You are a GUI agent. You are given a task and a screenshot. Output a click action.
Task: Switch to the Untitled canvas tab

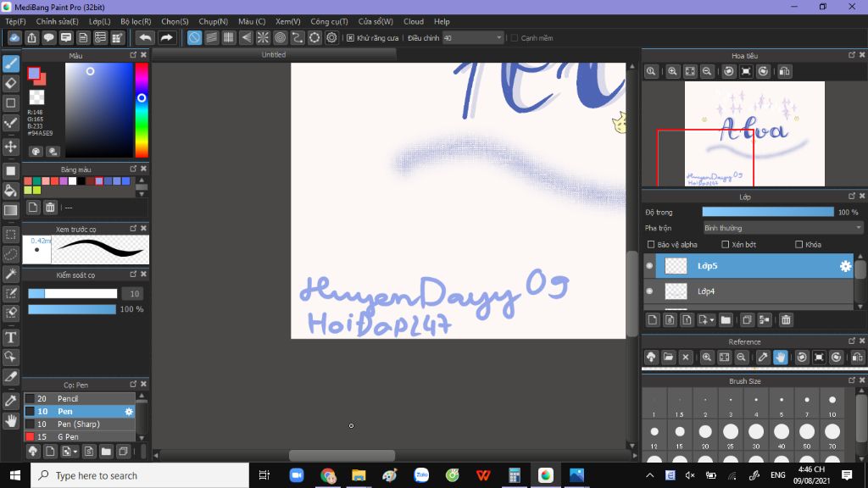click(274, 55)
